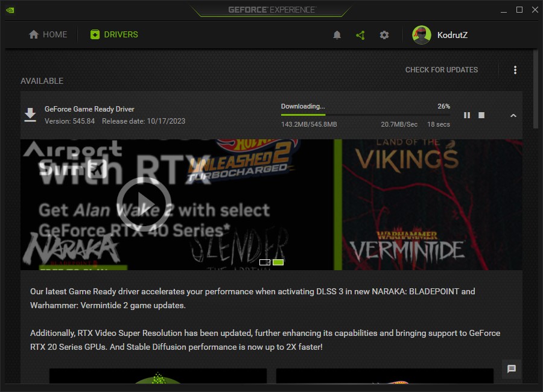Play the RTX promo video
Screen dimensions: 543x392
144,204
